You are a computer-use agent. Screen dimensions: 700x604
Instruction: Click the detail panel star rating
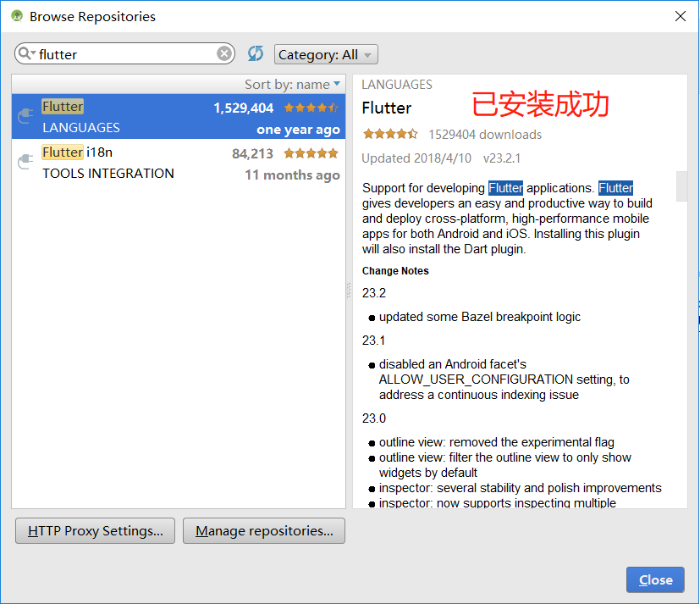point(390,134)
